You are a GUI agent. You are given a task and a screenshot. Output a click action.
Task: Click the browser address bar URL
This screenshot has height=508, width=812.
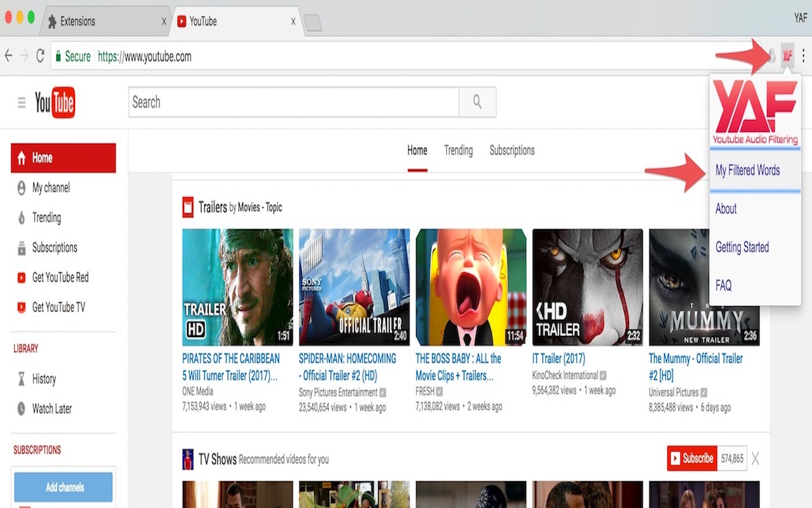[145, 57]
